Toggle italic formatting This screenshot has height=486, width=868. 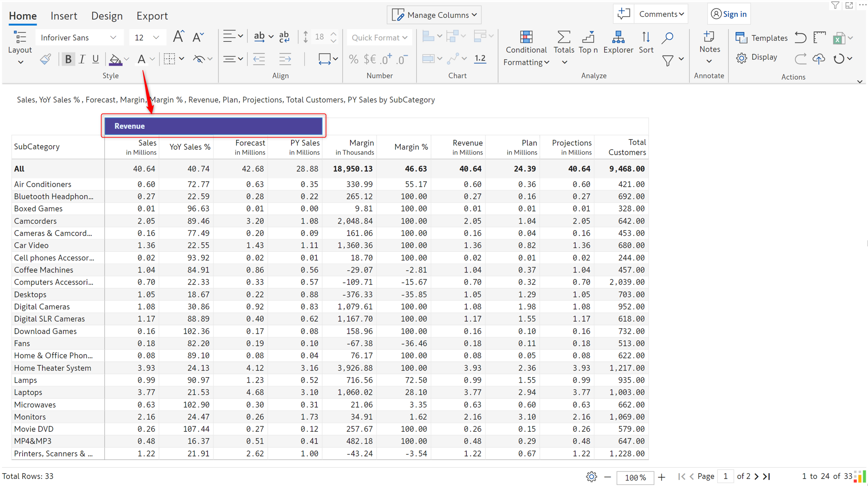tap(82, 59)
